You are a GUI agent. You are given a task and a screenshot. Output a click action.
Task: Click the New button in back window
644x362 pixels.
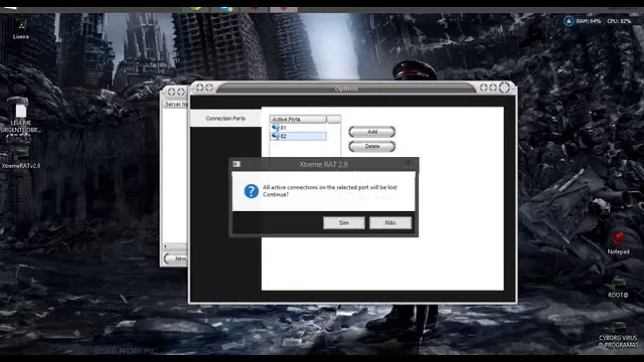tap(177, 258)
